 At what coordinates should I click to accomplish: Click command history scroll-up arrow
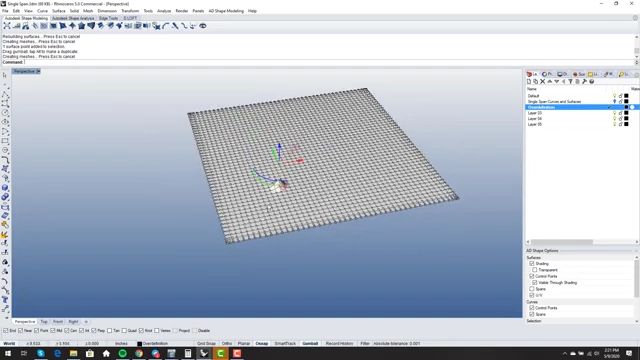pyautogui.click(x=636, y=37)
